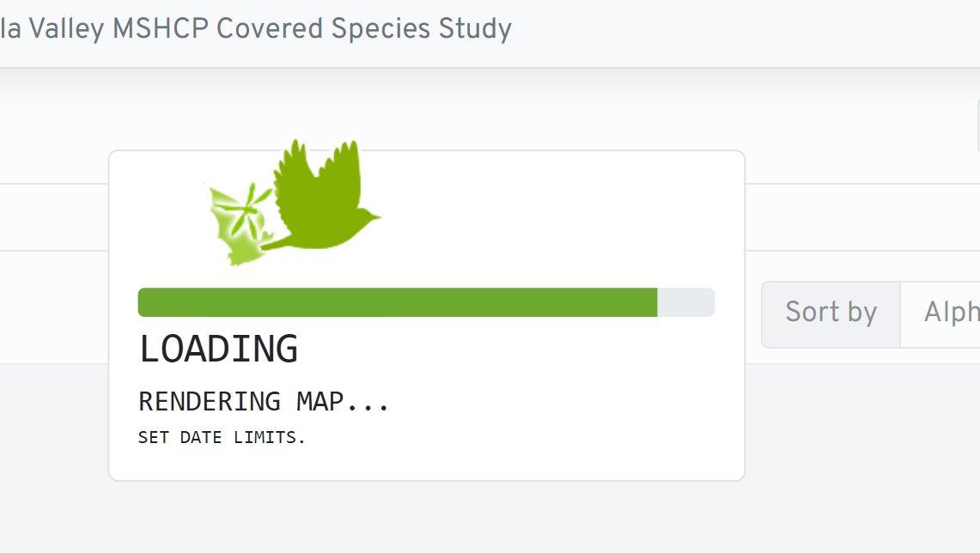
Task: Click the LOADING heading text
Action: coord(218,349)
